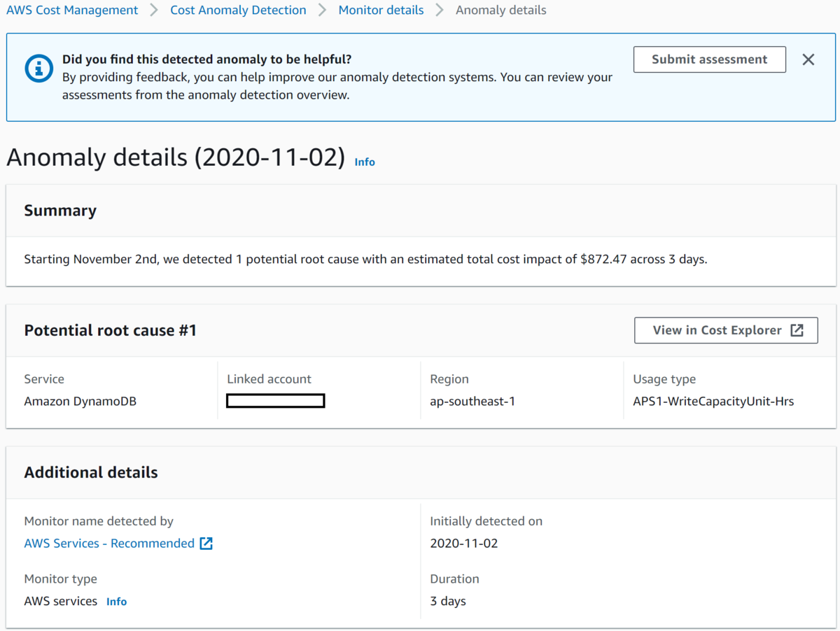
Task: Click the Usage type label
Action: (664, 379)
